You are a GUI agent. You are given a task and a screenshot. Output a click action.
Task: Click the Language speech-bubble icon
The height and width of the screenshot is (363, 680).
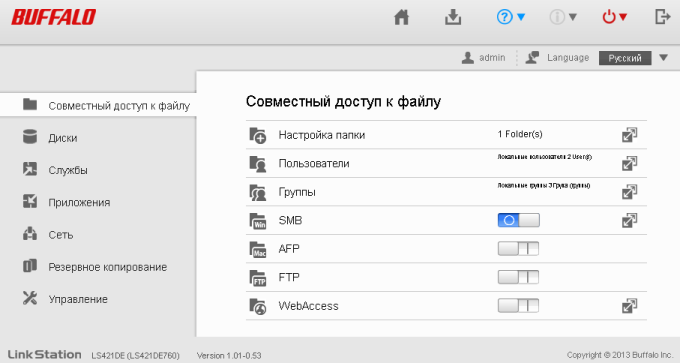pyautogui.click(x=532, y=57)
